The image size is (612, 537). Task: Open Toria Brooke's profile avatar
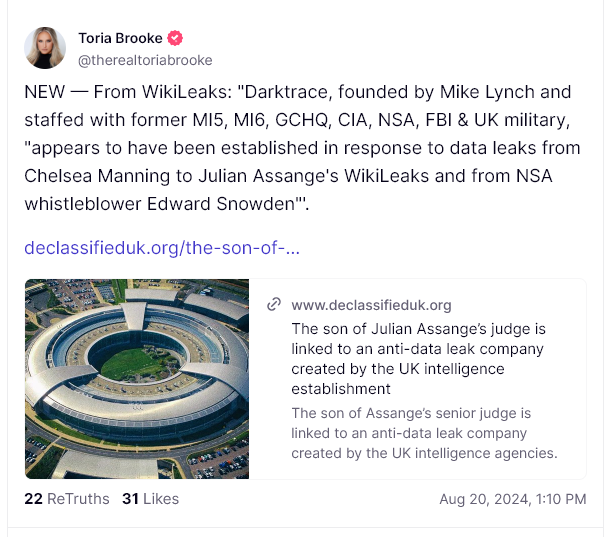click(x=45, y=48)
